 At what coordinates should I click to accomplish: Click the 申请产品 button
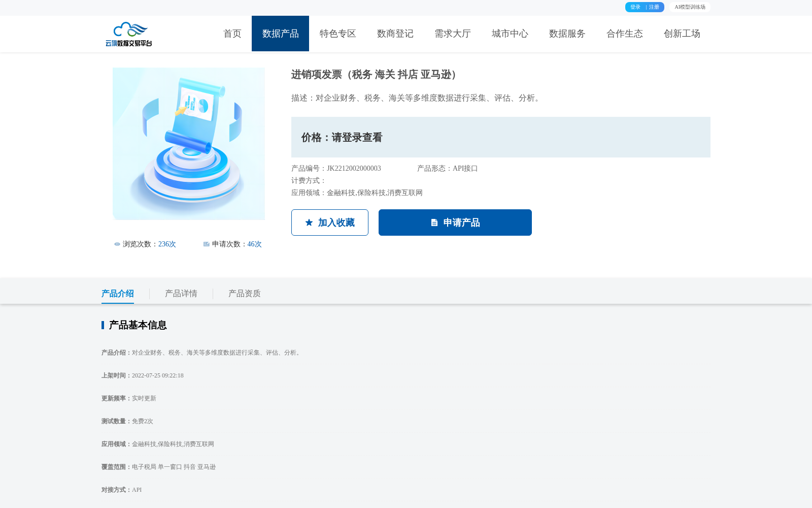[455, 223]
